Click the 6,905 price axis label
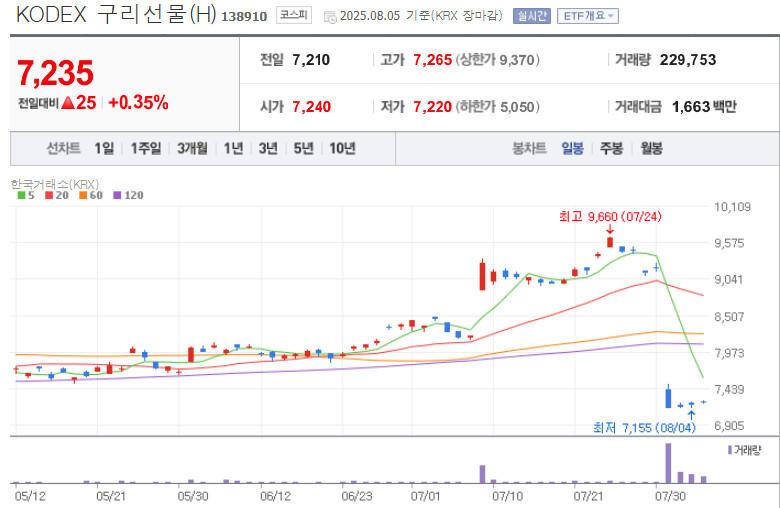The width and height of the screenshot is (780, 508). [729, 426]
